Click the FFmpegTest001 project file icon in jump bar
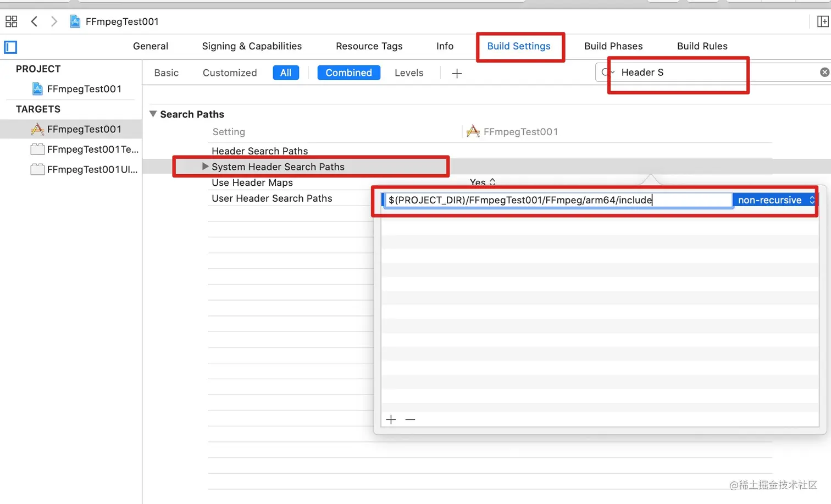The image size is (831, 504). (x=75, y=21)
